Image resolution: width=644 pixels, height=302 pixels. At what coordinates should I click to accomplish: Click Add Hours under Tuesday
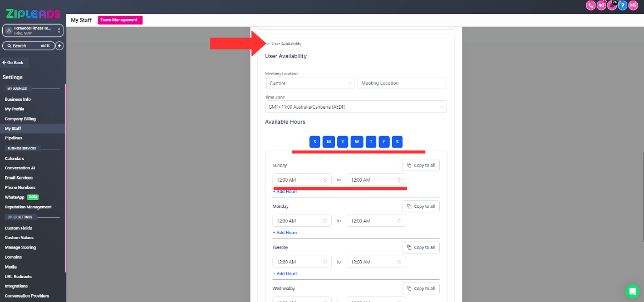pyautogui.click(x=285, y=274)
